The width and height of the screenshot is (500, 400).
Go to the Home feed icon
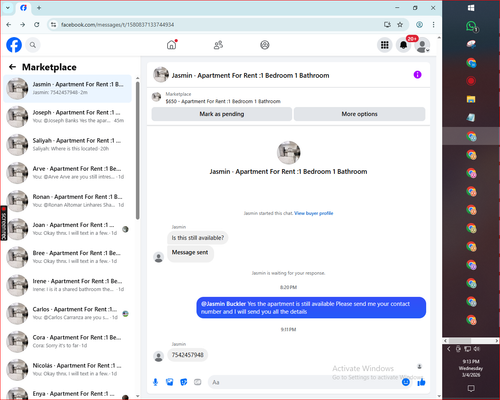(172, 45)
